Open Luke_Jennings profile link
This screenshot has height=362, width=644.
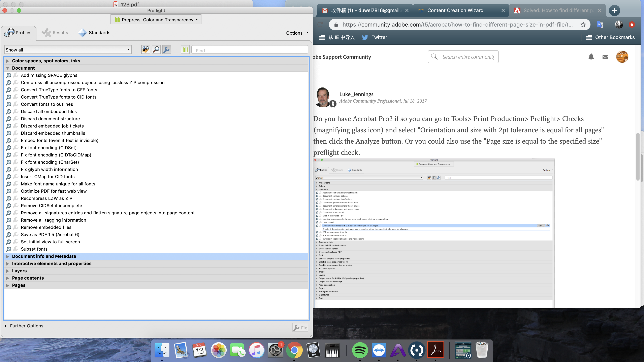pos(356,94)
